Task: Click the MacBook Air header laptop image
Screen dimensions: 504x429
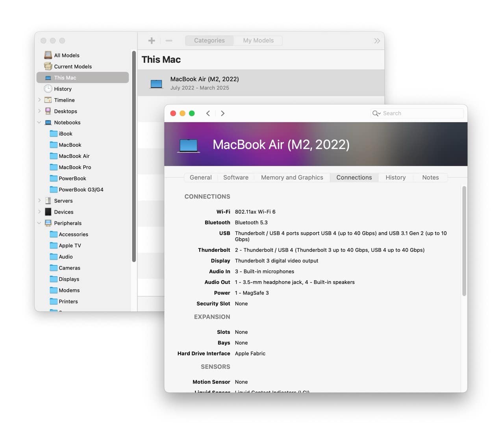Action: 188,146
